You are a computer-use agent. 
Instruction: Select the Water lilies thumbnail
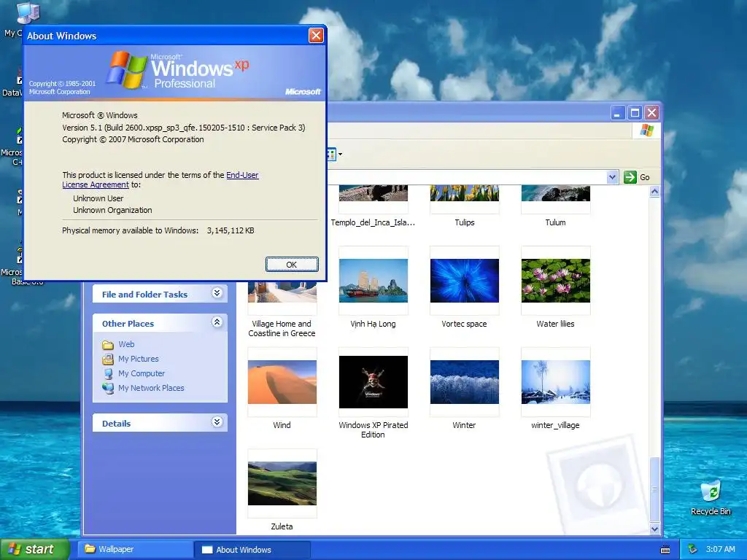(x=555, y=281)
